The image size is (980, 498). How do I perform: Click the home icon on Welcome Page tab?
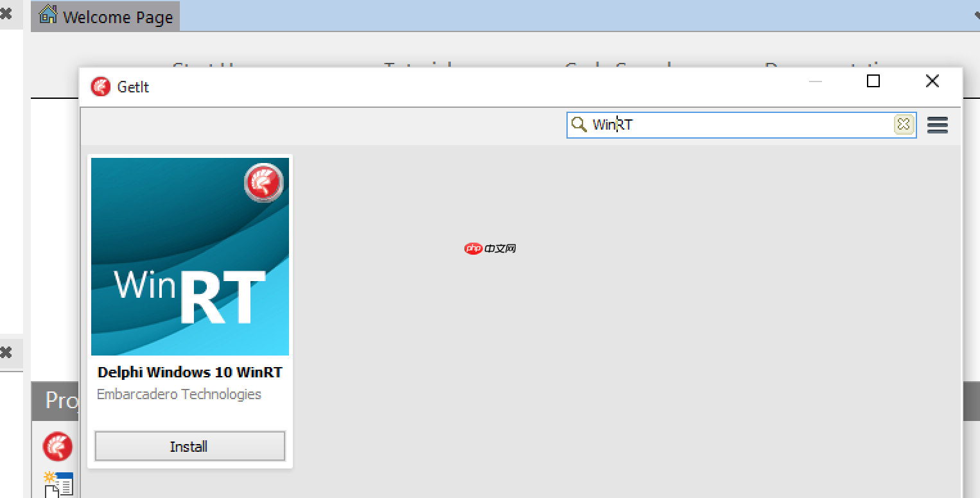[x=48, y=15]
